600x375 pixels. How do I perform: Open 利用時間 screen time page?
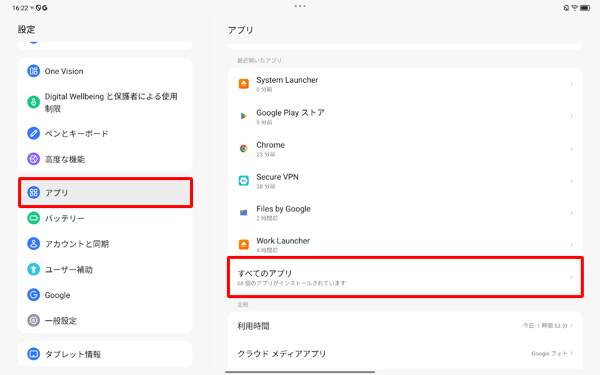coord(405,326)
